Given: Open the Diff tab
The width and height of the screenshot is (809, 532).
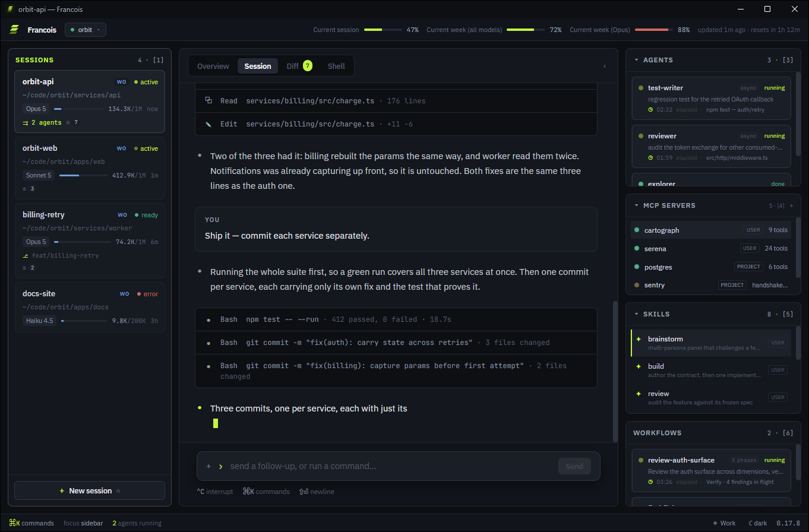Looking at the screenshot, I should 299,66.
